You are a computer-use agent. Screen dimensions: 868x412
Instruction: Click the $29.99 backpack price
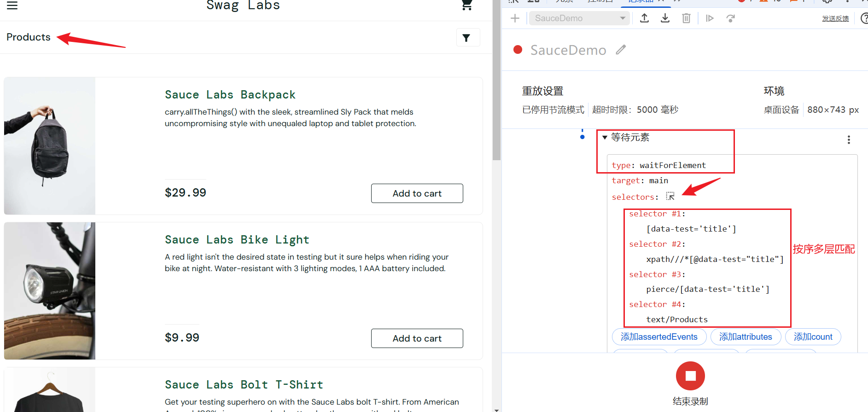click(186, 192)
